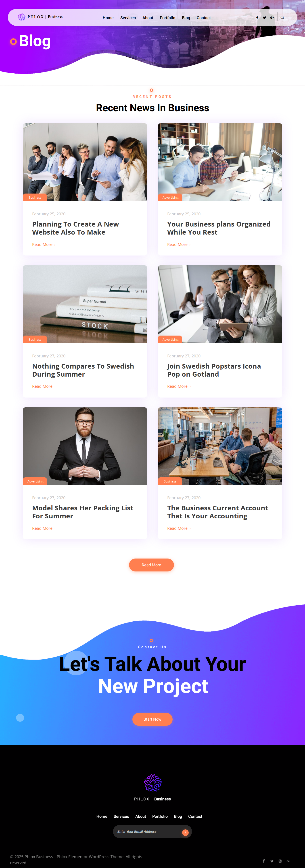The width and height of the screenshot is (305, 868).
Task: Click the Google Plus icon in header
Action: pos(272,18)
